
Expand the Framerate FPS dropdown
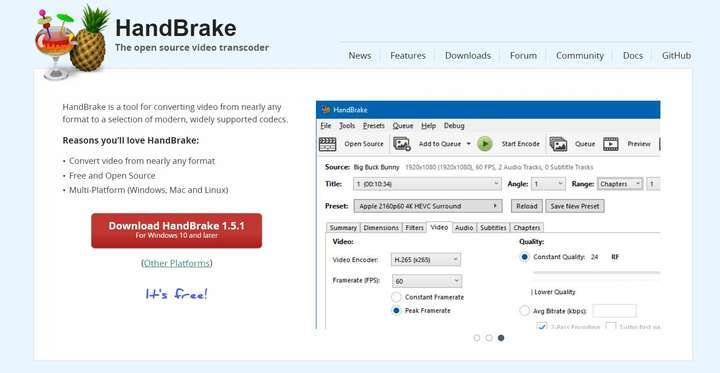coord(427,281)
